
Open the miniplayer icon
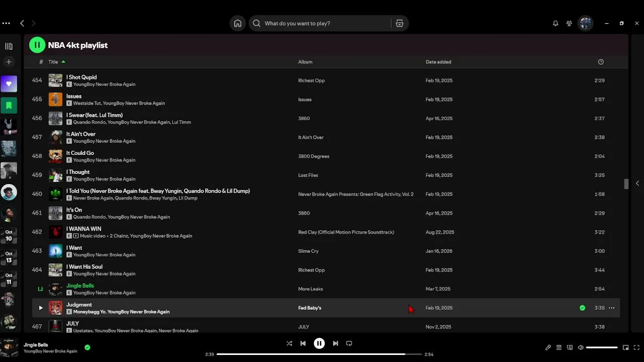tap(626, 347)
